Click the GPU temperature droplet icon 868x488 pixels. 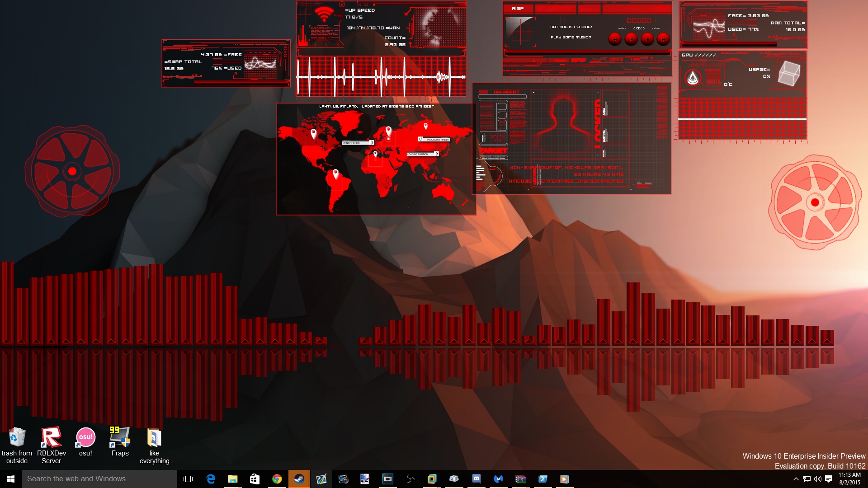693,78
